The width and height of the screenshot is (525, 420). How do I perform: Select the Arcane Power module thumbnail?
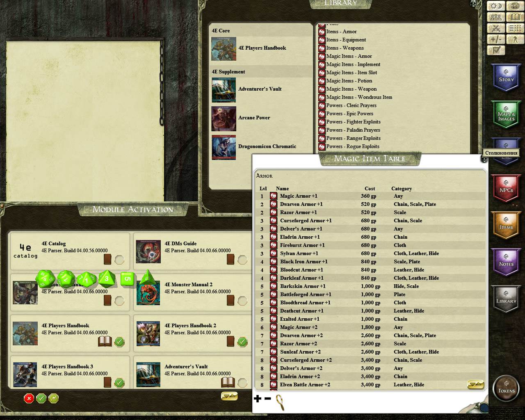coord(224,119)
